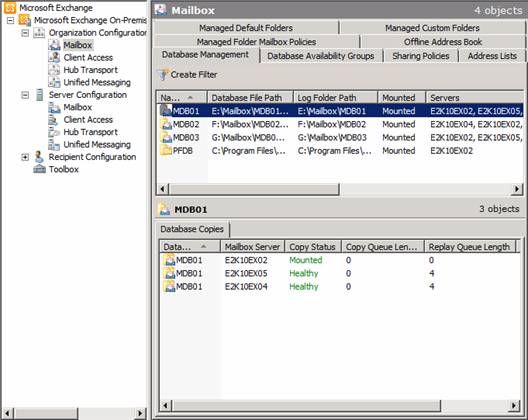Open the Managed Default Folders tab
Viewport: 528px width, 420px height.
pyautogui.click(x=246, y=28)
